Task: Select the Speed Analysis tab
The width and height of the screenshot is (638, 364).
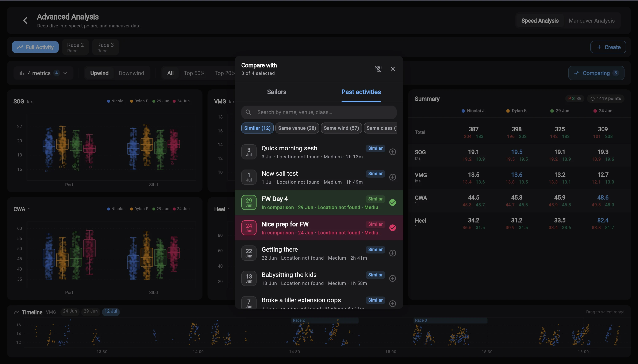Action: point(540,20)
